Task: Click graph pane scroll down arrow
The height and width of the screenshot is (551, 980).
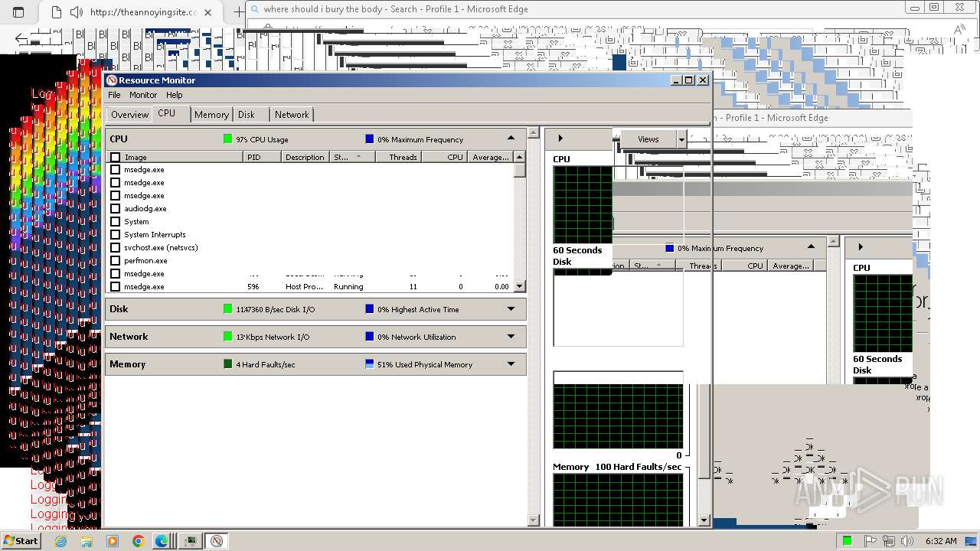Action: [704, 520]
